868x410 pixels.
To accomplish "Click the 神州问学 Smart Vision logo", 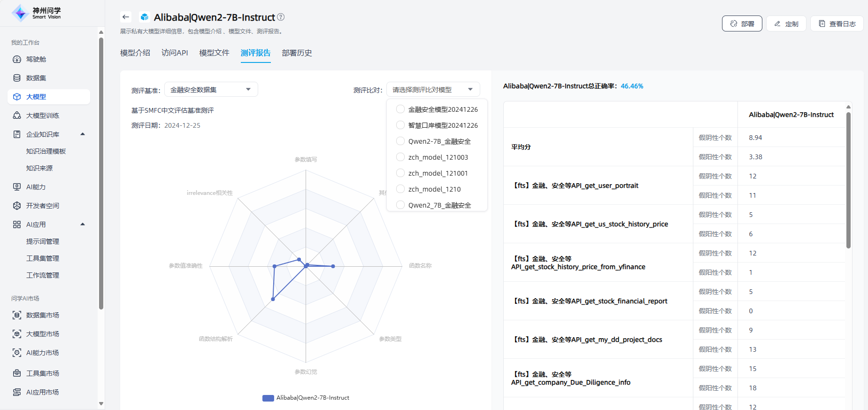I will 37,13.
